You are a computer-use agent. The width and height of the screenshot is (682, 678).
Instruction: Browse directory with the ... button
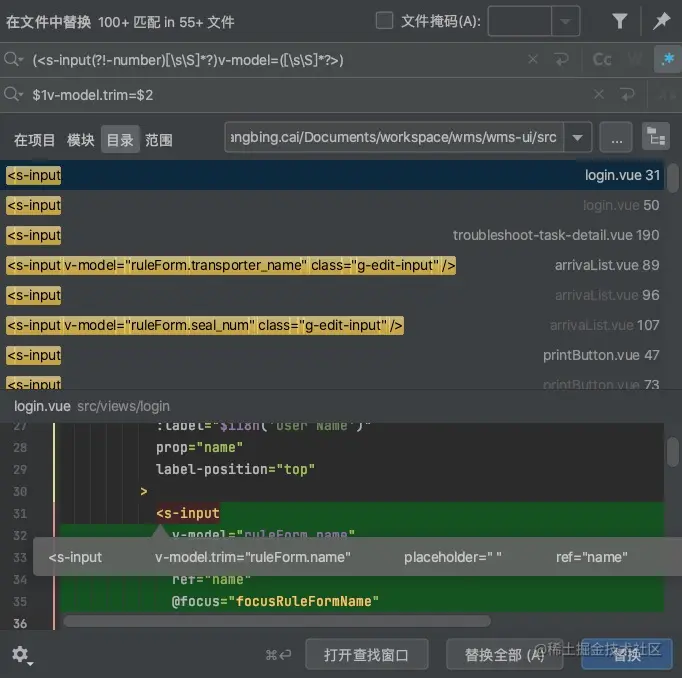click(x=616, y=138)
